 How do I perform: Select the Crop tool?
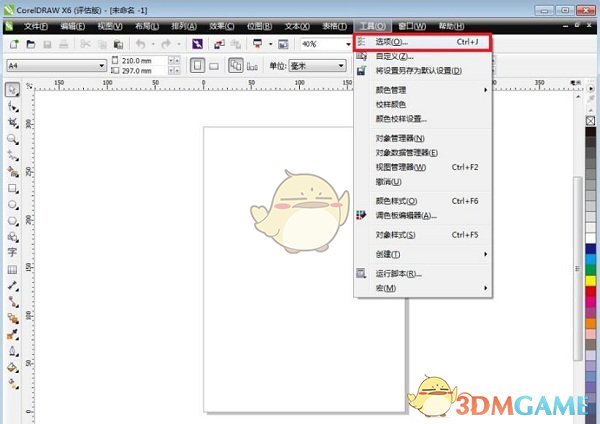[x=13, y=123]
